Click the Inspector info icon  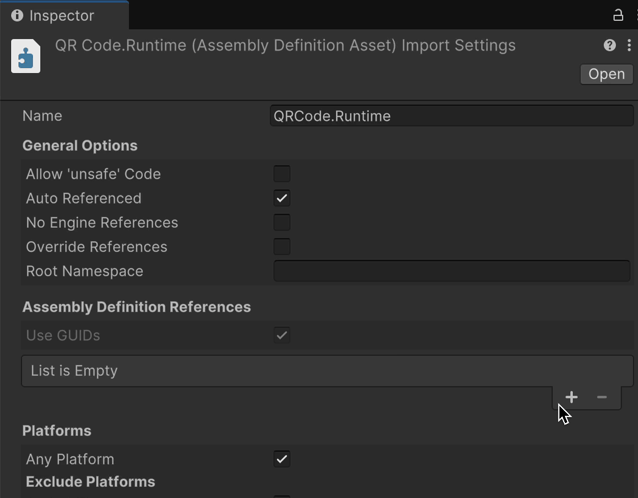coord(17,15)
